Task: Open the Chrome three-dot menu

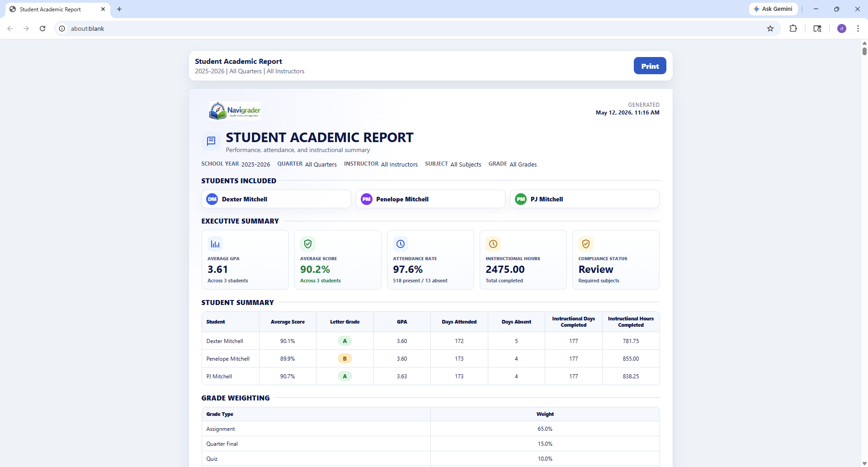Action: click(x=858, y=29)
